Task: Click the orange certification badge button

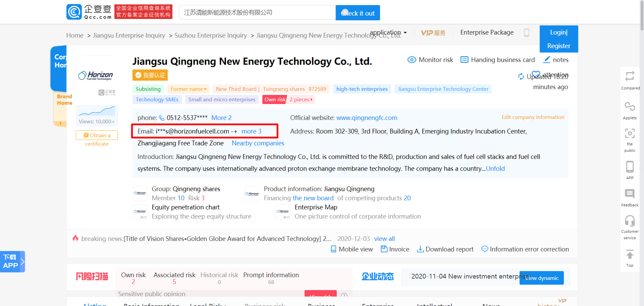Action: pyautogui.click(x=150, y=75)
